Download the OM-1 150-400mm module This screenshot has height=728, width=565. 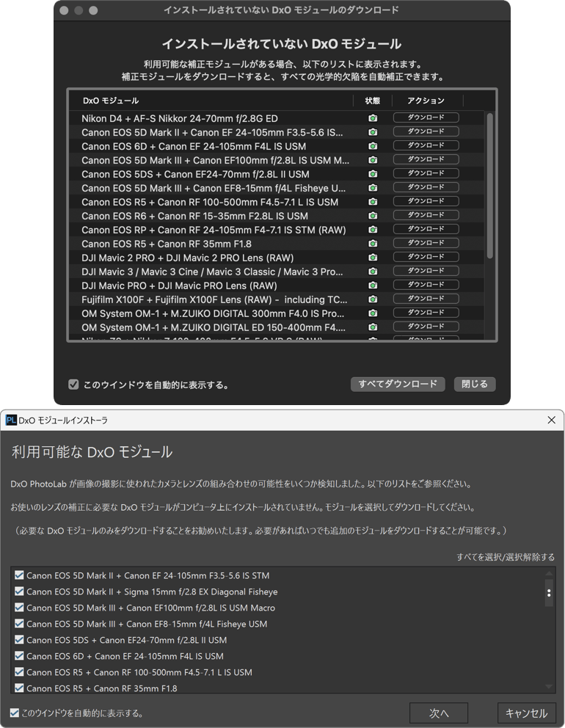pos(426,327)
